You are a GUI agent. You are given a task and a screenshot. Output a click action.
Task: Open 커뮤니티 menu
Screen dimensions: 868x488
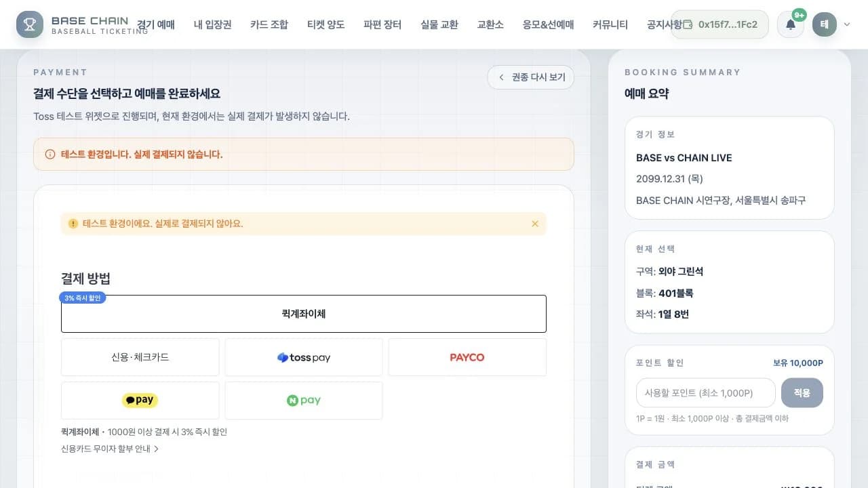click(x=610, y=24)
